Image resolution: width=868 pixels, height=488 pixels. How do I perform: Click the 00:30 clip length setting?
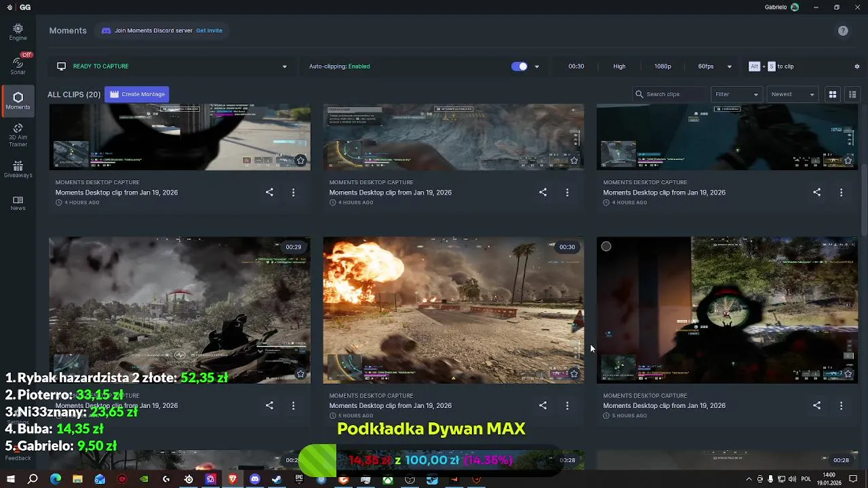(576, 66)
